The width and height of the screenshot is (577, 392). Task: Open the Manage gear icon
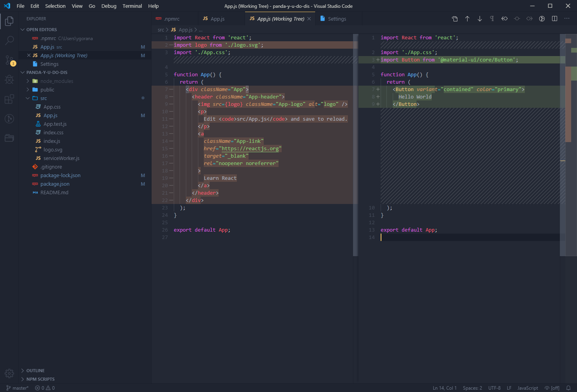9,374
